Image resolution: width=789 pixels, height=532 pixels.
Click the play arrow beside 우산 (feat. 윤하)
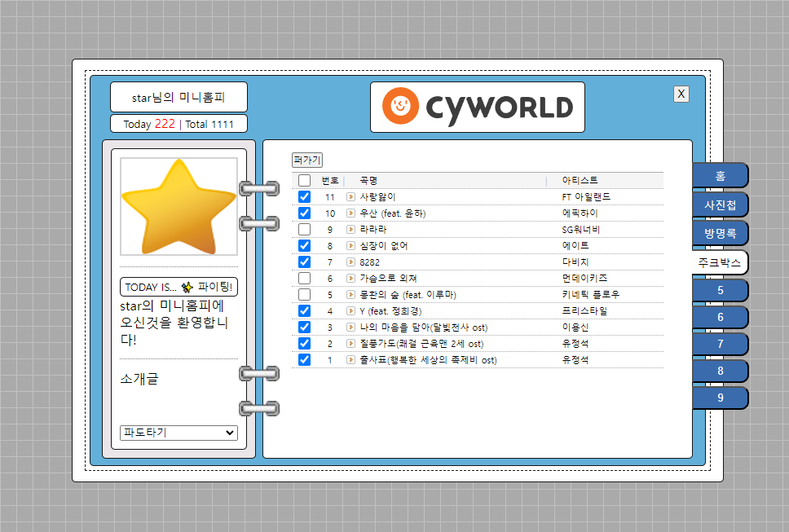[350, 213]
